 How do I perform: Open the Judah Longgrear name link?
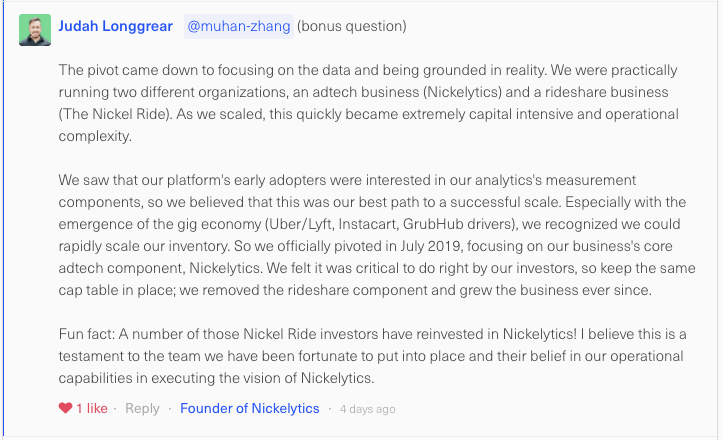[x=116, y=26]
